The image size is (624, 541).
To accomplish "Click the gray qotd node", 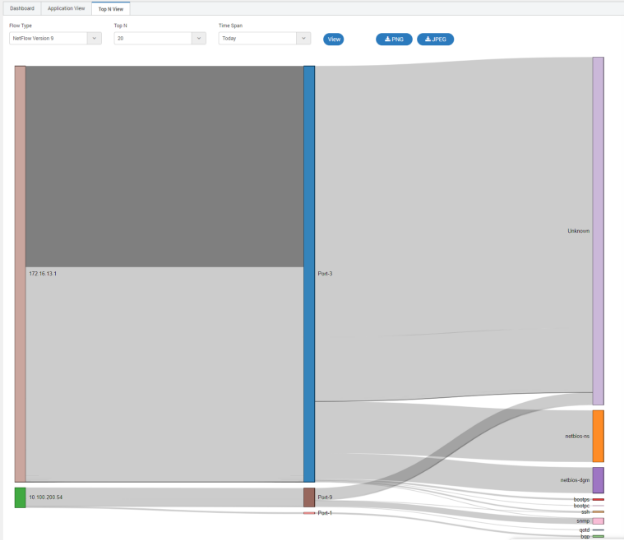I will pyautogui.click(x=598, y=530).
